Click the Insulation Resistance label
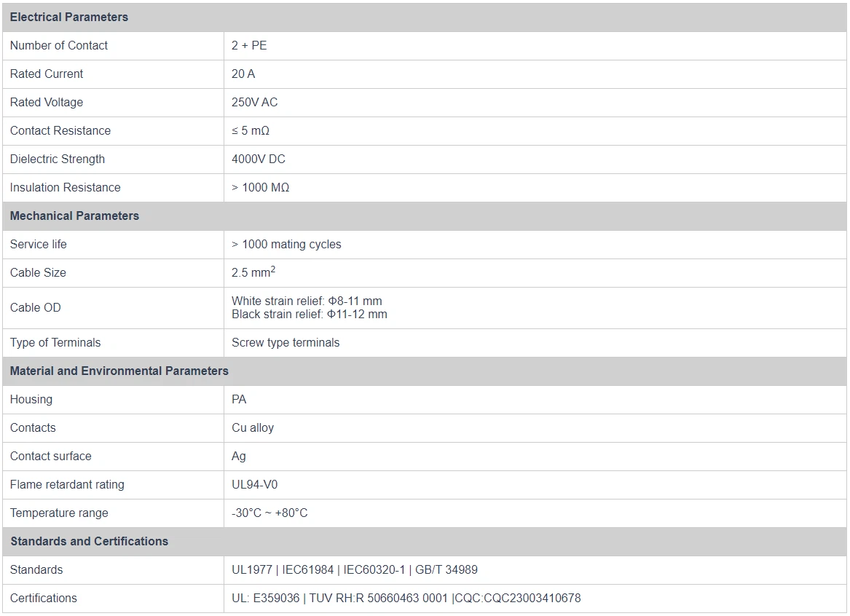Image resolution: width=850 pixels, height=616 pixels. pyautogui.click(x=66, y=187)
